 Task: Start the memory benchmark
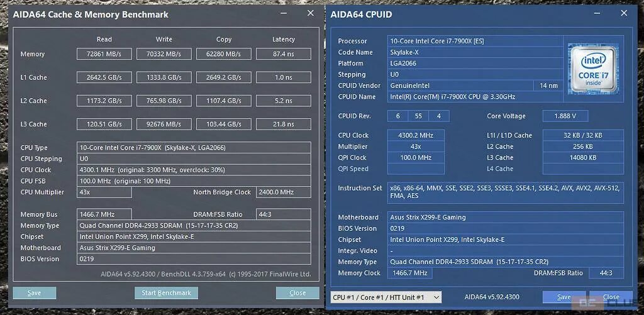point(166,293)
